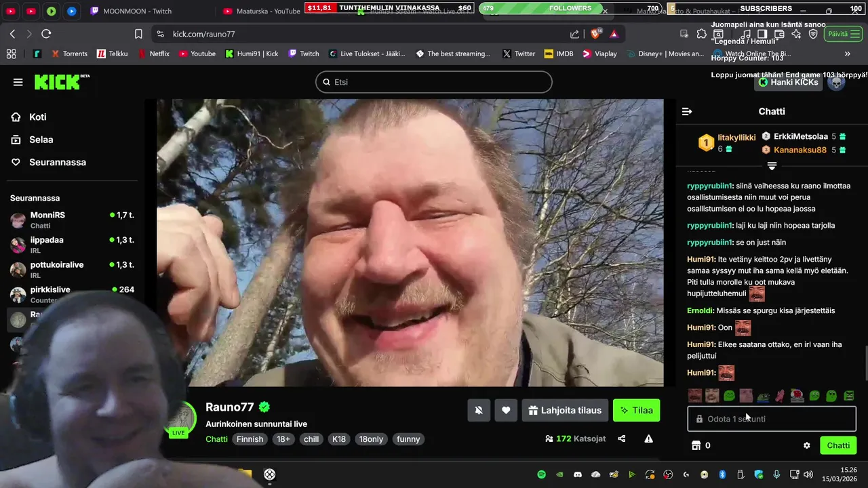Click the Rauno77 channel name
This screenshot has height=488, width=868.
(x=229, y=407)
